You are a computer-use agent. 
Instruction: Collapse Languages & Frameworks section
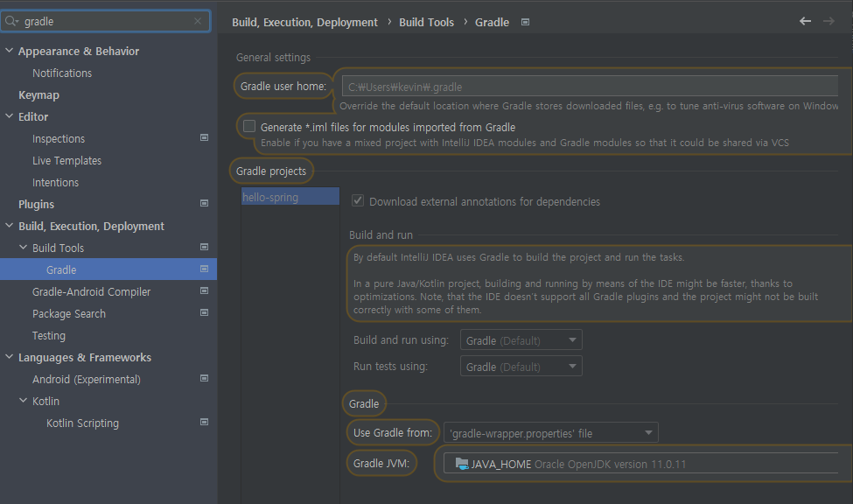coord(10,356)
